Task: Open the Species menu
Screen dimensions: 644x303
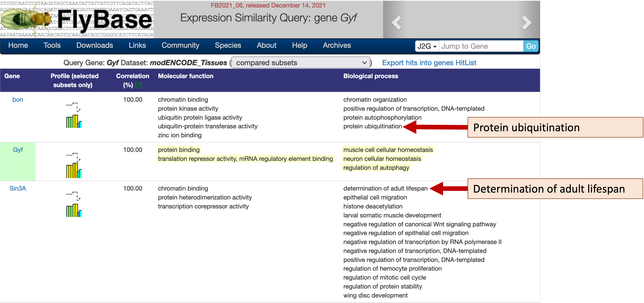Action: 228,45
